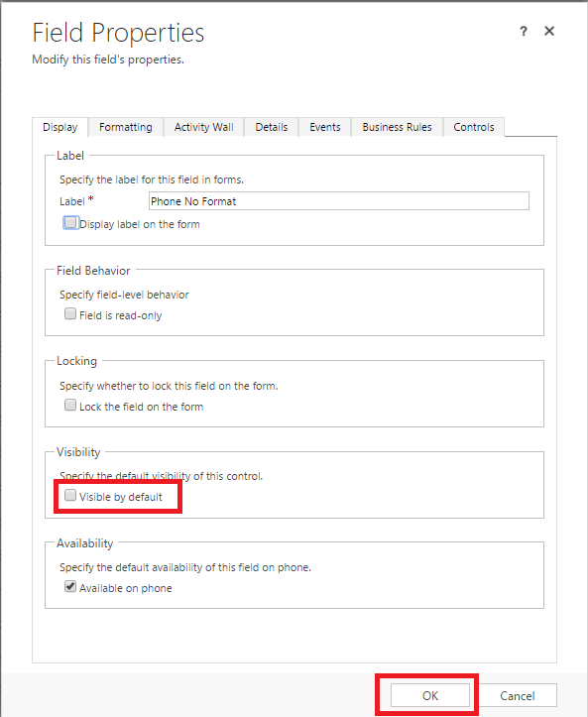
Task: Select the Details tab
Action: [x=272, y=127]
